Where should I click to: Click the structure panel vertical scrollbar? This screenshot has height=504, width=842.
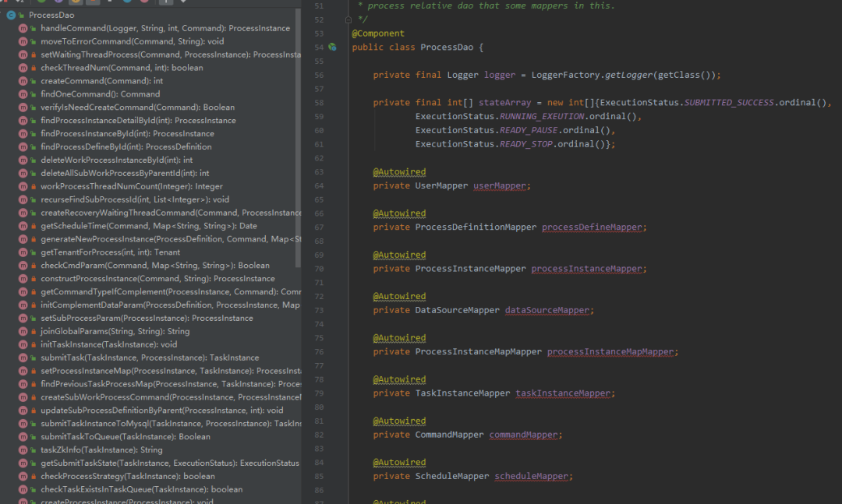click(298, 137)
